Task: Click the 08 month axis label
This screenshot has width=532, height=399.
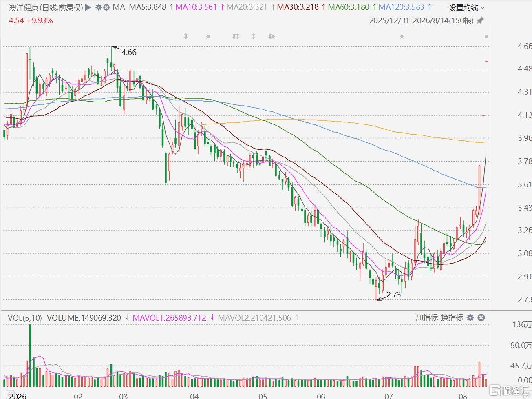Action: 463,396
